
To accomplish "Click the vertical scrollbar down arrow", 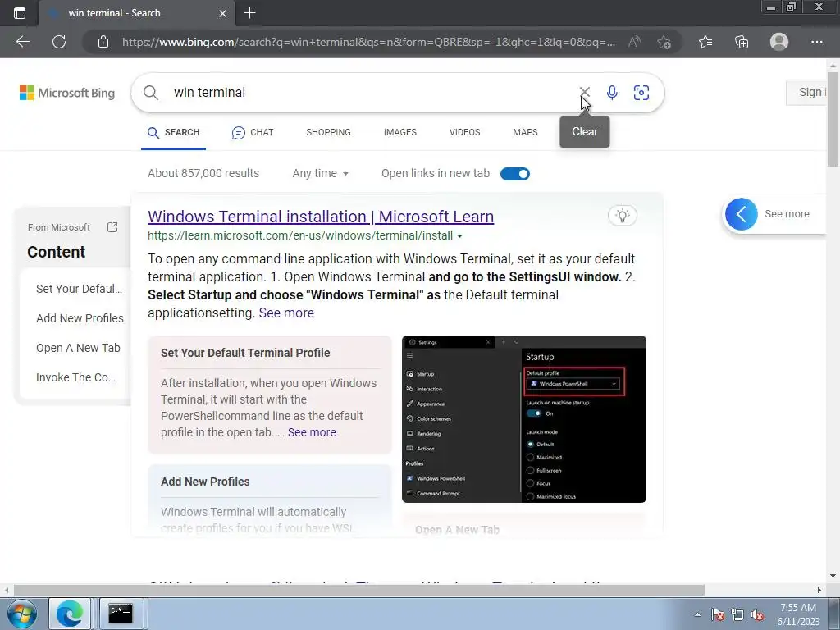I will pyautogui.click(x=833, y=575).
